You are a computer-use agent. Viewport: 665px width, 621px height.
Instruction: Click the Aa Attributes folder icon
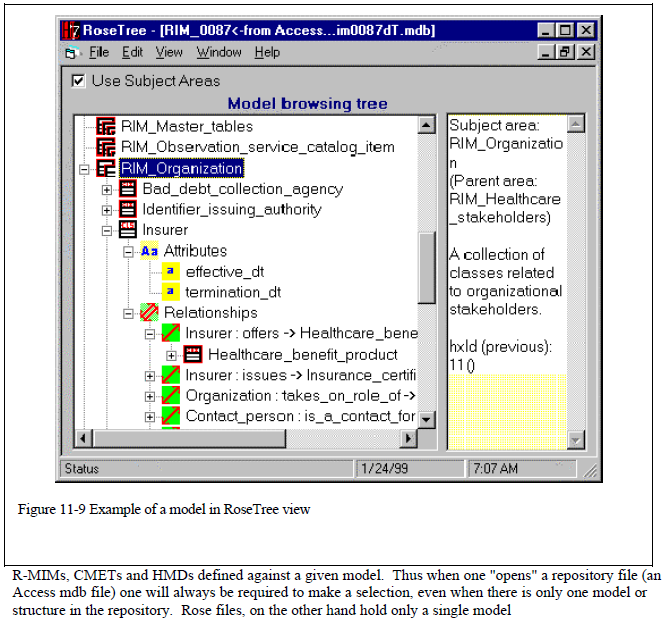[149, 251]
